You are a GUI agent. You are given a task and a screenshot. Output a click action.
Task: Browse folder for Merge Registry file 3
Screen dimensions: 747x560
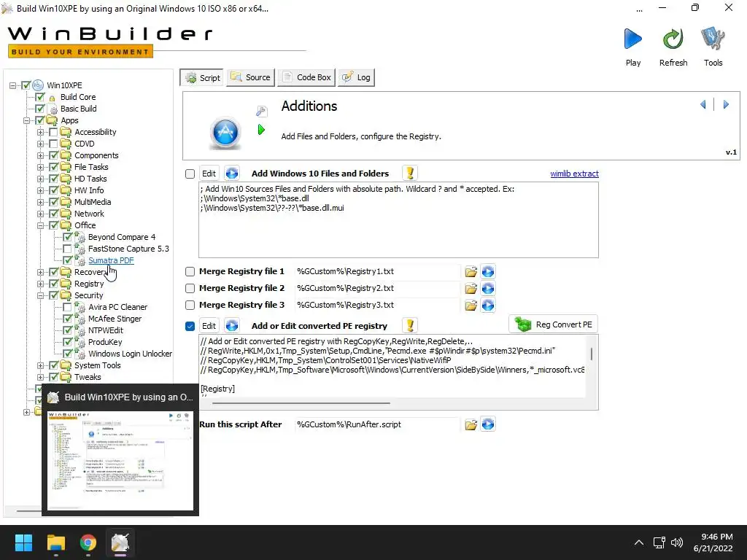[x=471, y=306]
